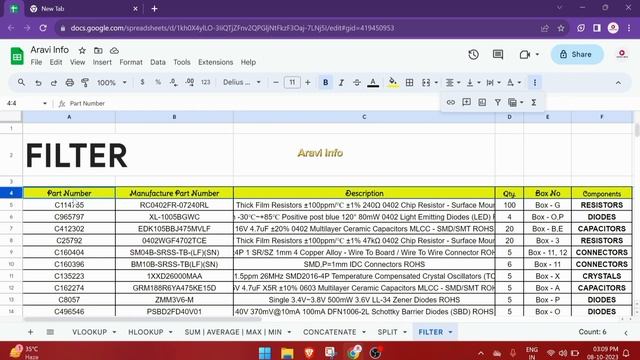
Task: Open horizontal align dropdown
Action: (x=453, y=82)
